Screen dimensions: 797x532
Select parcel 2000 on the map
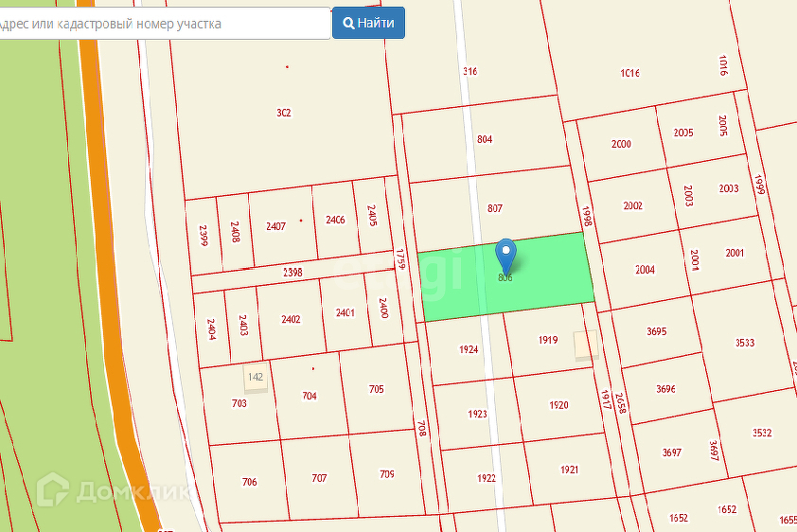coord(621,144)
